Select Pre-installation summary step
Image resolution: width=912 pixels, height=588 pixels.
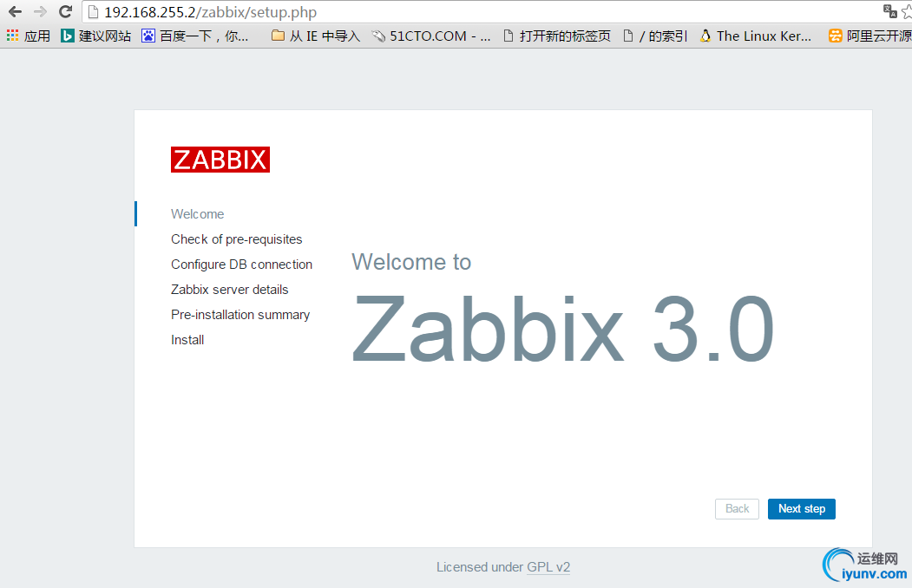tap(240, 315)
